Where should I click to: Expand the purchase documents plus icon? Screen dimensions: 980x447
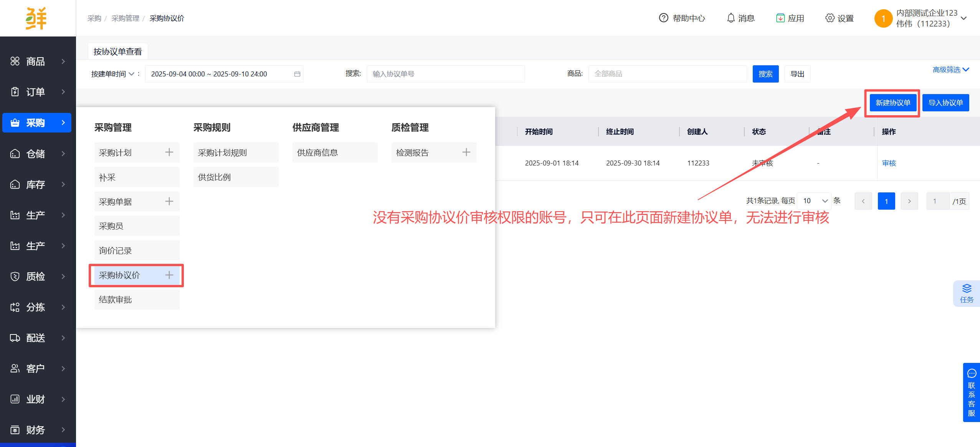pos(169,201)
